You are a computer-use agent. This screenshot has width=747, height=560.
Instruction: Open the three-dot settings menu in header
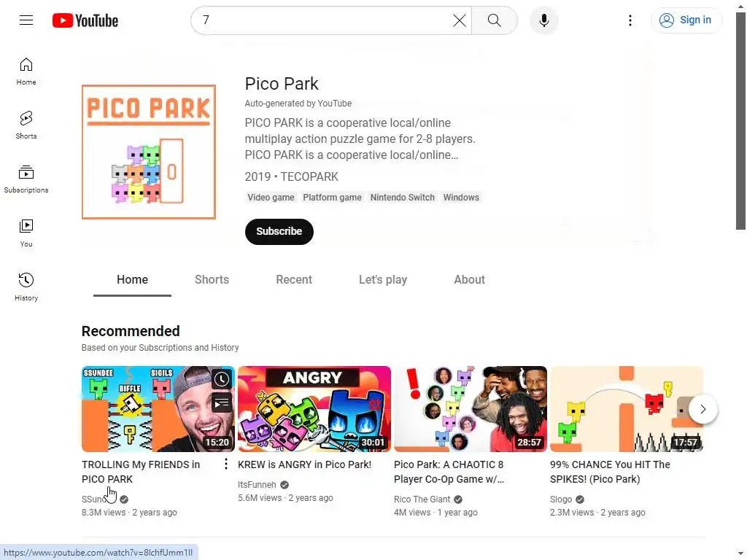[x=630, y=20]
